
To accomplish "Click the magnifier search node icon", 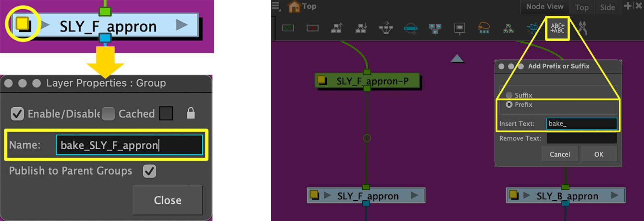I will pos(411,28).
